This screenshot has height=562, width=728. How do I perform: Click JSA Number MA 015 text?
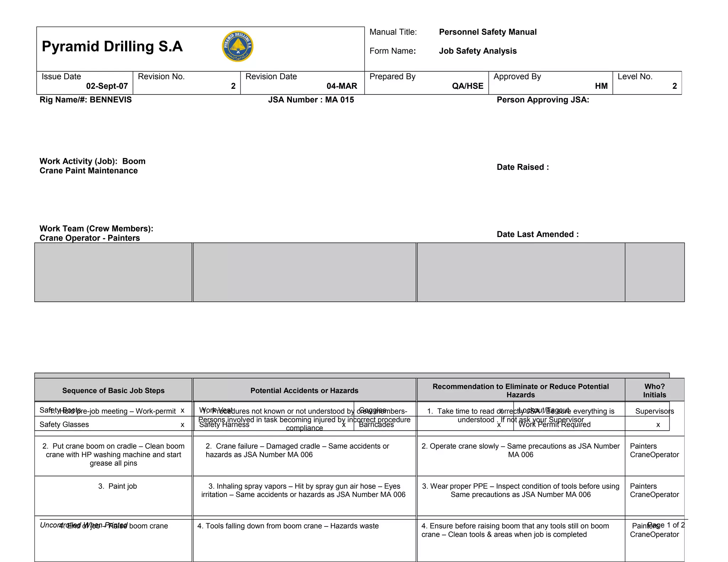tap(311, 100)
